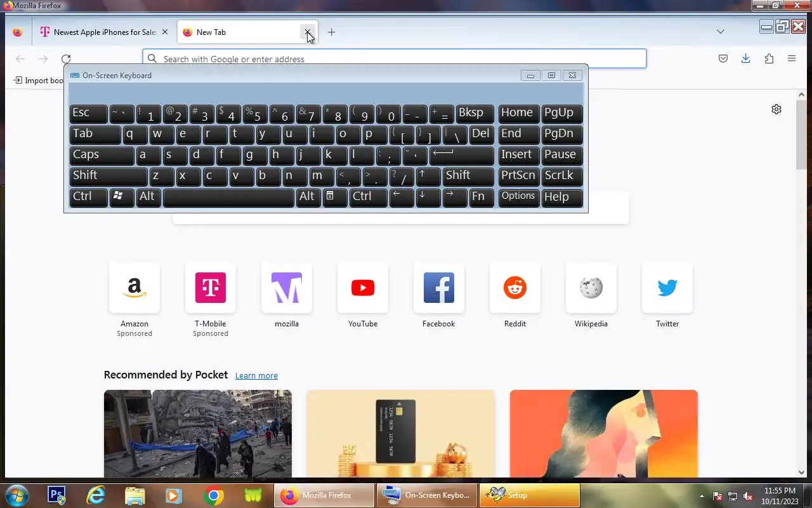Expand the list all tabs chevron
812x508 pixels.
click(721, 32)
